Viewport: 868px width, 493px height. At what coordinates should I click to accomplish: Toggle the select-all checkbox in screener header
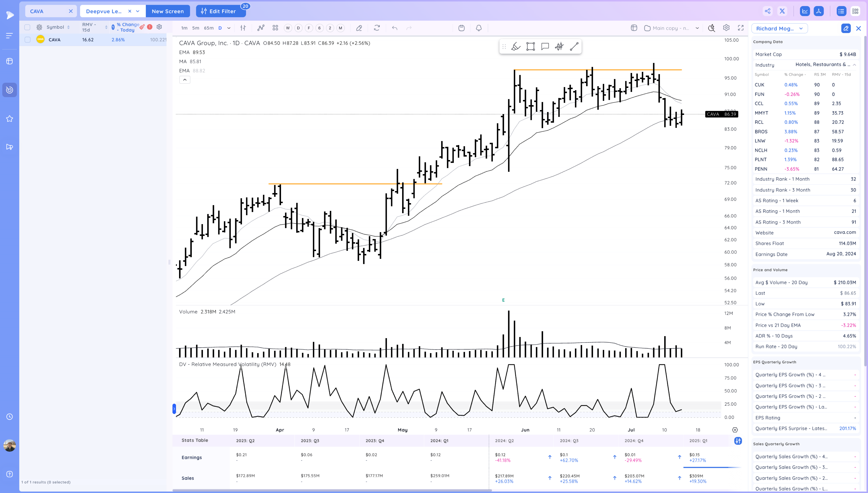tap(27, 27)
